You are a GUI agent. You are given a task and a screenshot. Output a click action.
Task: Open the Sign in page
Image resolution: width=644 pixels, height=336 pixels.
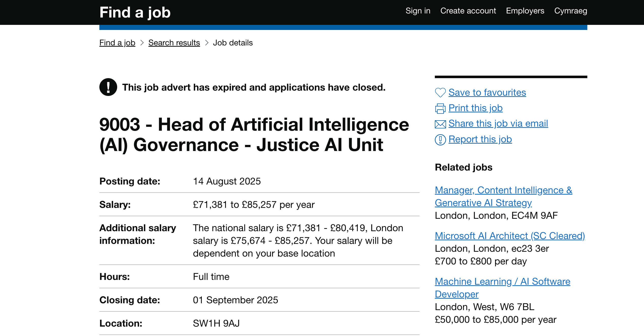(418, 11)
